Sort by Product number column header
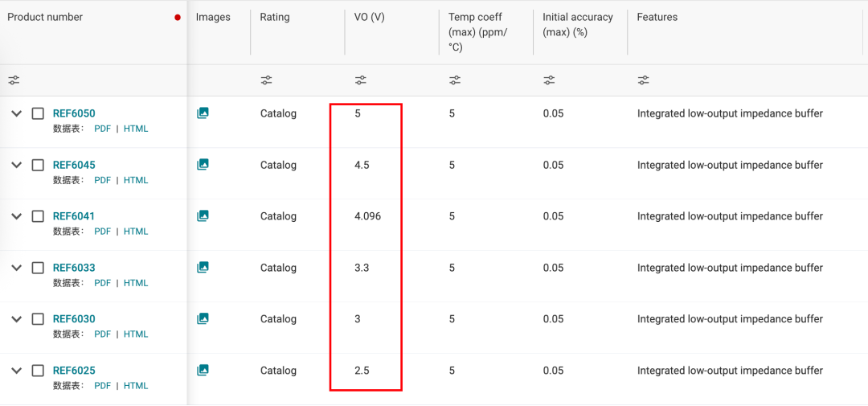This screenshot has width=868, height=406. coord(45,17)
